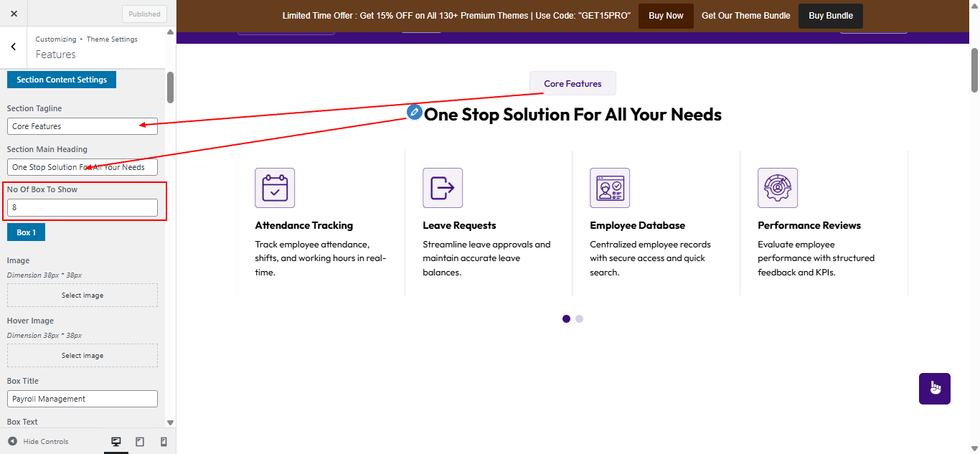Click the Buy Bundle button
This screenshot has height=454, width=980.
830,16
